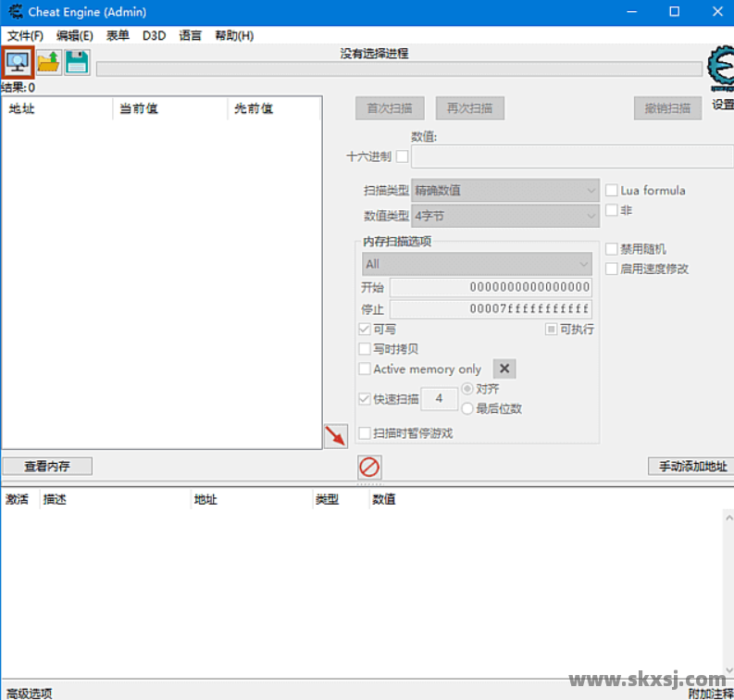Click the save floppy disk icon
Viewport: 734px width, 700px height.
click(x=77, y=62)
